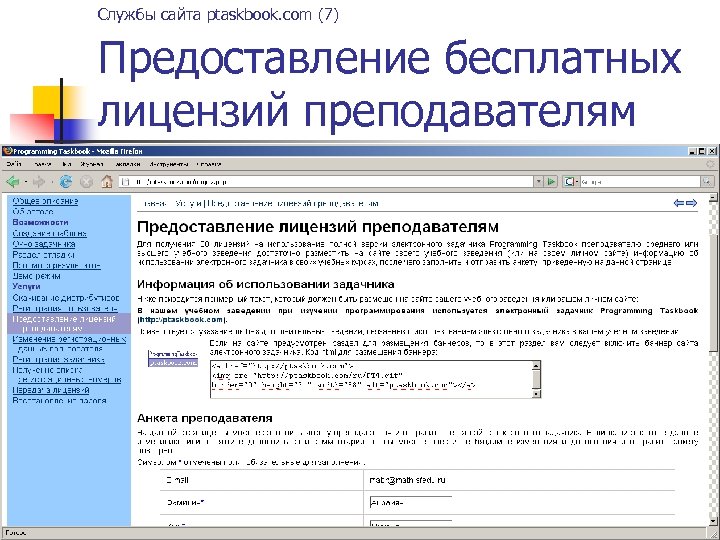Open the Демо-режим sidebar link

[x=36, y=276]
